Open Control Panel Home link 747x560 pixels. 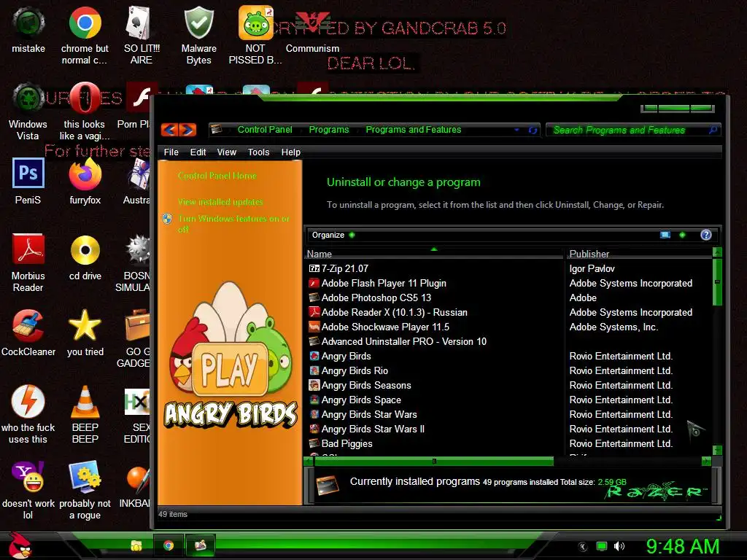click(217, 176)
